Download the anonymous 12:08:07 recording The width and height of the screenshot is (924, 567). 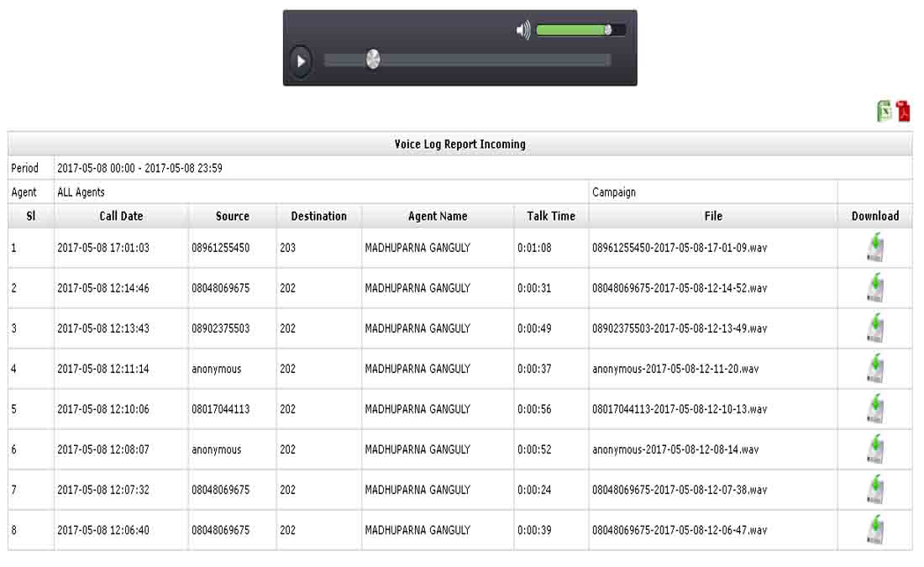(x=876, y=449)
